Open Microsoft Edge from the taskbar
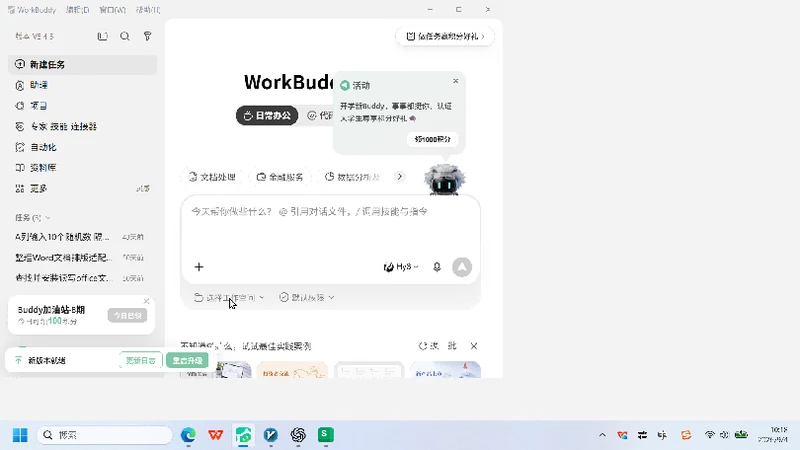This screenshot has height=450, width=800. pyautogui.click(x=188, y=435)
